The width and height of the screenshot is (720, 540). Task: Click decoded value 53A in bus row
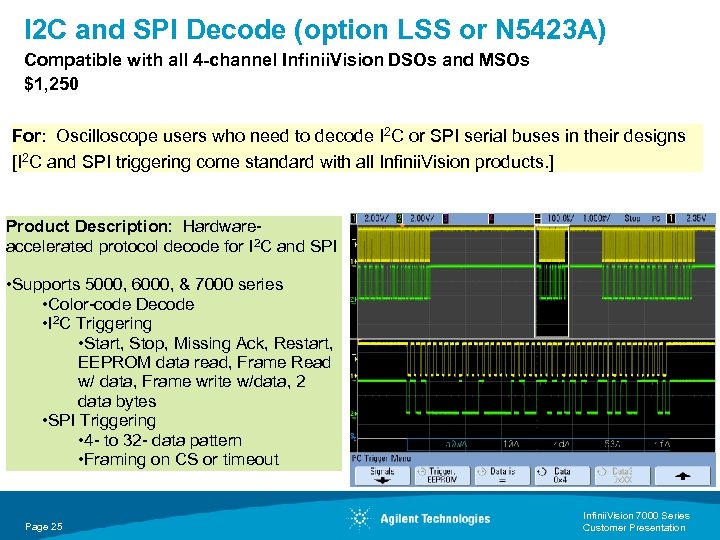[613, 444]
